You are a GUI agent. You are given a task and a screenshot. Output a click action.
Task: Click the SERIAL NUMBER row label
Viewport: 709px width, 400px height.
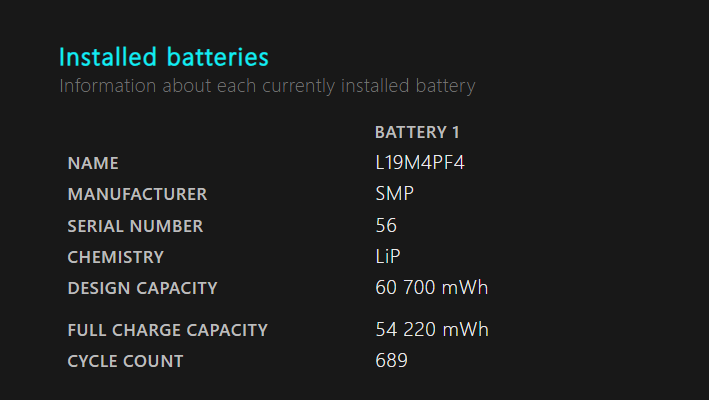coord(135,226)
